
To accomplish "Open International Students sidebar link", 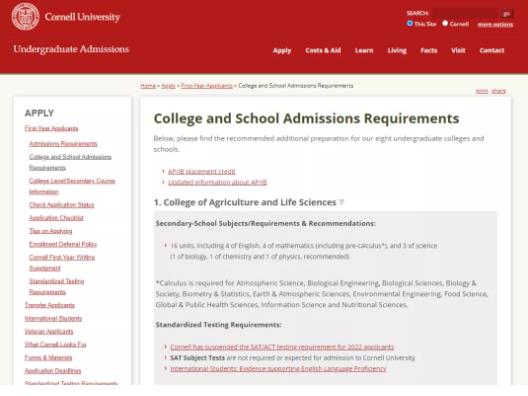I will click(53, 318).
